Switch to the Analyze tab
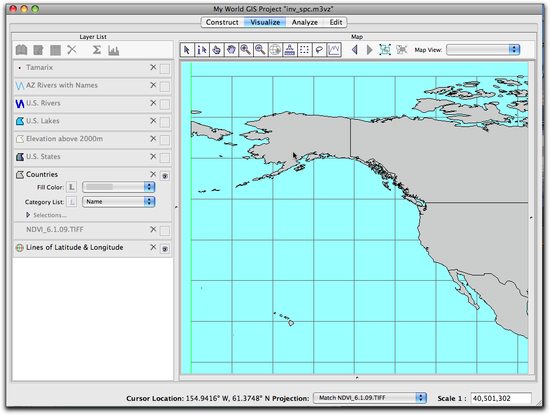 point(304,22)
